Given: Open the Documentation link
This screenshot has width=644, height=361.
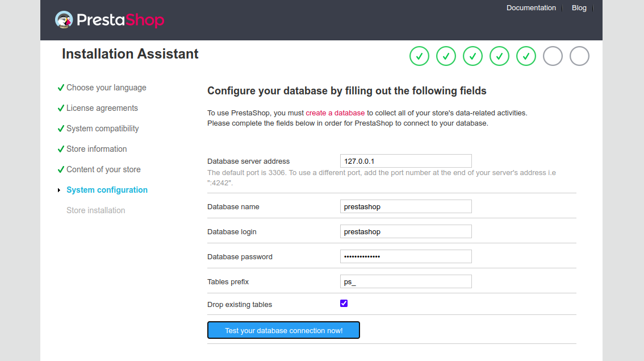Looking at the screenshot, I should [531, 8].
